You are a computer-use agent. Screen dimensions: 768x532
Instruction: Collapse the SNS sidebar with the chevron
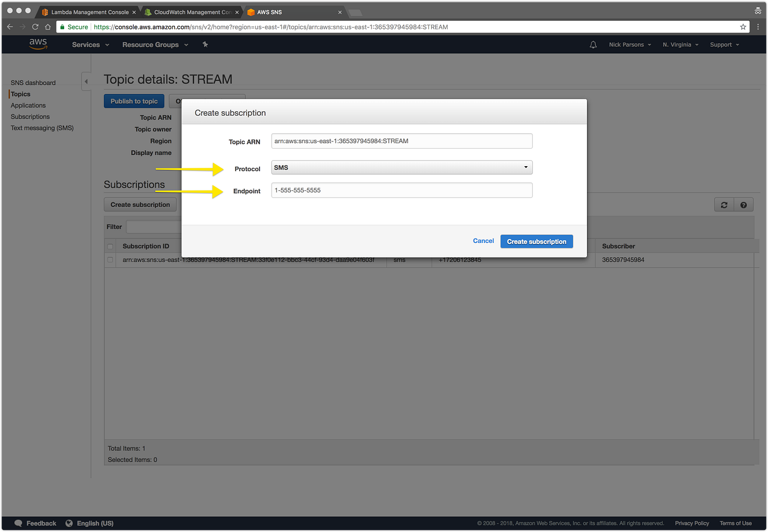pyautogui.click(x=86, y=81)
